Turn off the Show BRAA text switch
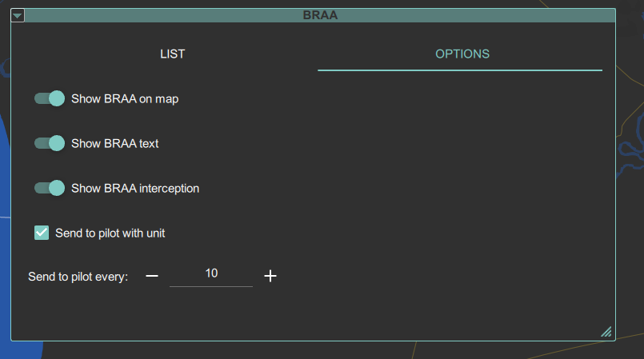Screen dimensions: 644x359 tap(50, 143)
